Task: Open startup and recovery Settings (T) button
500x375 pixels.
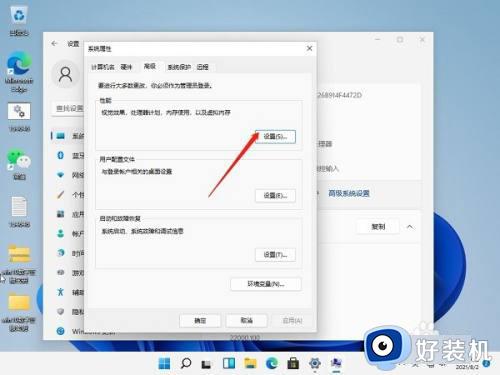Action: [x=275, y=255]
